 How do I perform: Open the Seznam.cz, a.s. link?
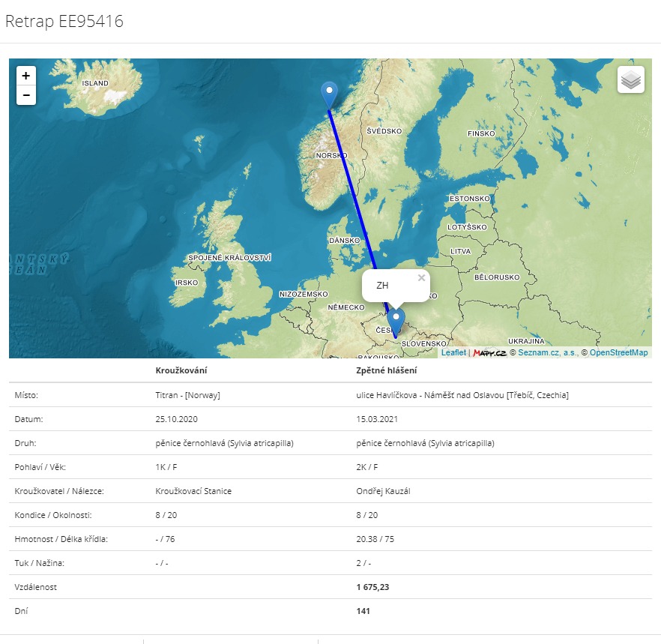(548, 352)
